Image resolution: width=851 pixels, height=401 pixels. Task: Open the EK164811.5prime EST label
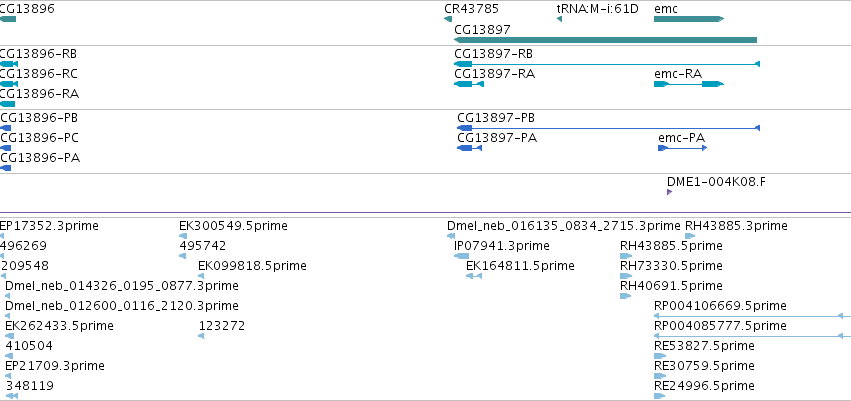click(x=520, y=266)
